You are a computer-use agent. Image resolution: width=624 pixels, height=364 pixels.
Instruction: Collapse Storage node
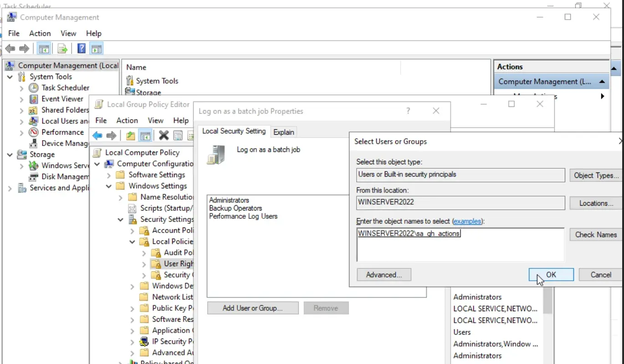[x=10, y=155]
